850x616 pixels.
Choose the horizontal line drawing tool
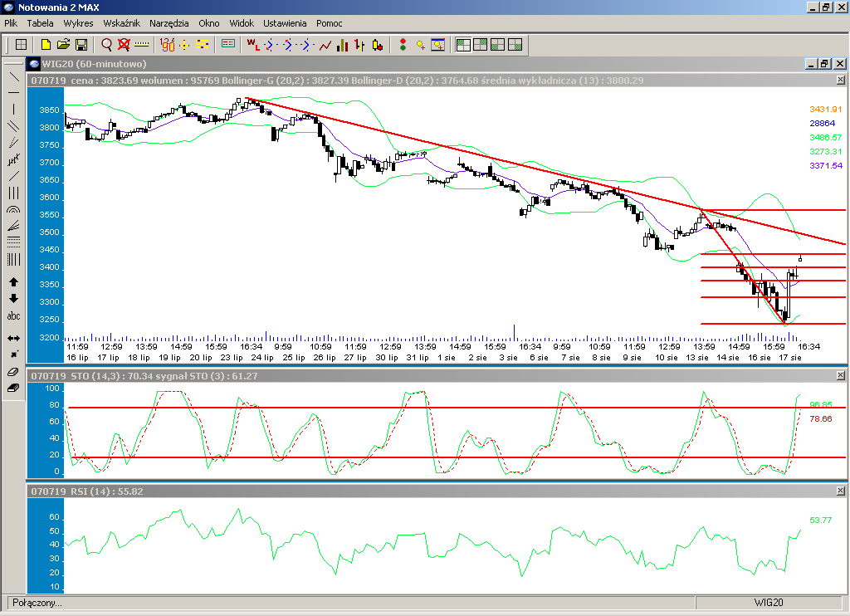[x=13, y=92]
